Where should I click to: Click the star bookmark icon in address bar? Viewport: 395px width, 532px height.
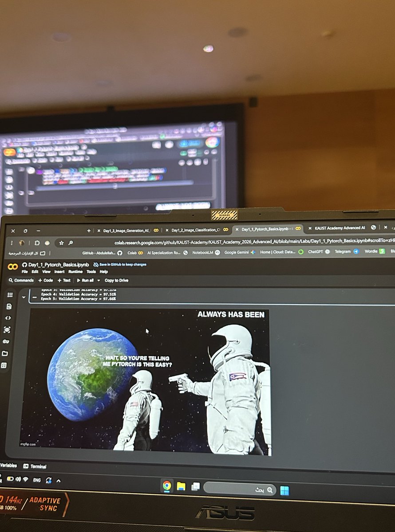tap(62, 243)
